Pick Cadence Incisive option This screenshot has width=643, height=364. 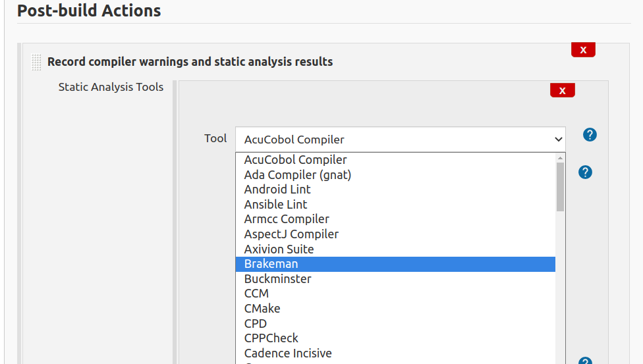click(395, 353)
